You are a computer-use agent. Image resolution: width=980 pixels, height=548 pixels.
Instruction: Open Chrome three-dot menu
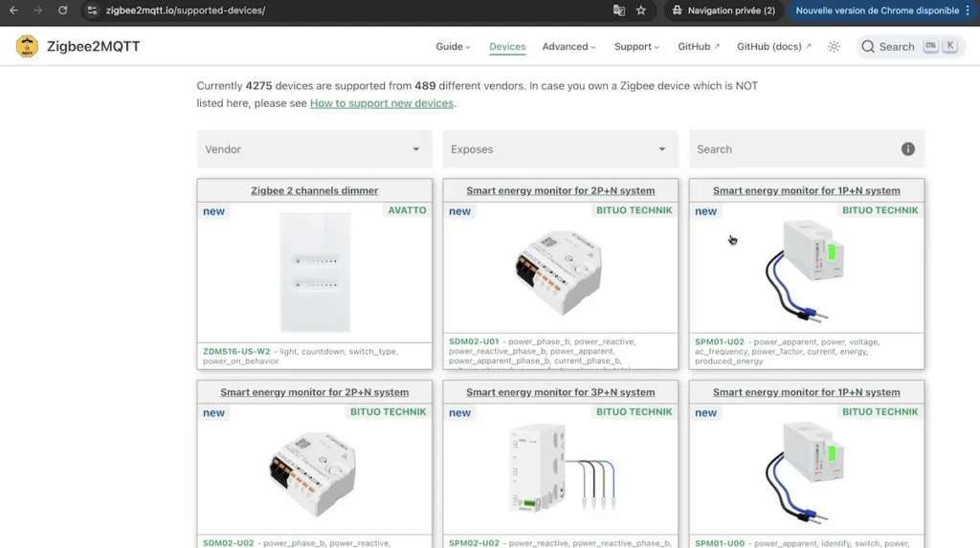(x=968, y=11)
